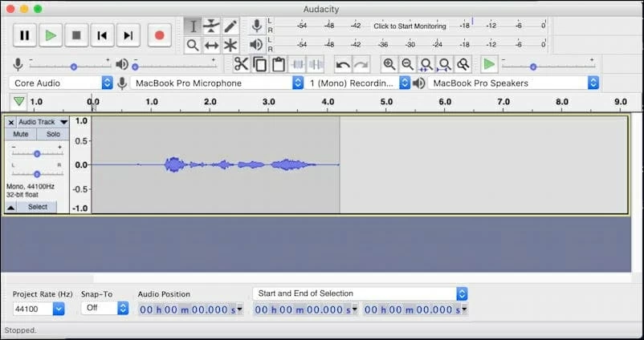Click the Undo arrow icon

coord(343,65)
